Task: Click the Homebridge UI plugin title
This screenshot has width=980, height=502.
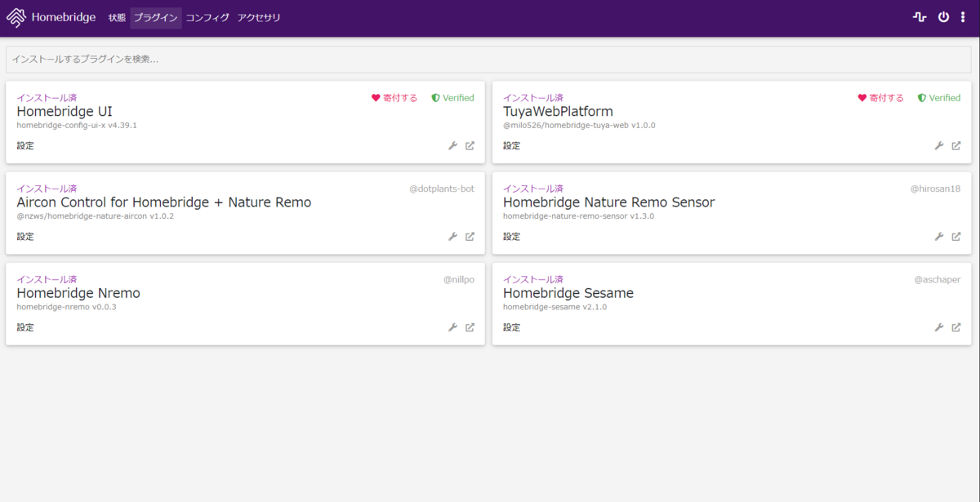Action: click(65, 112)
